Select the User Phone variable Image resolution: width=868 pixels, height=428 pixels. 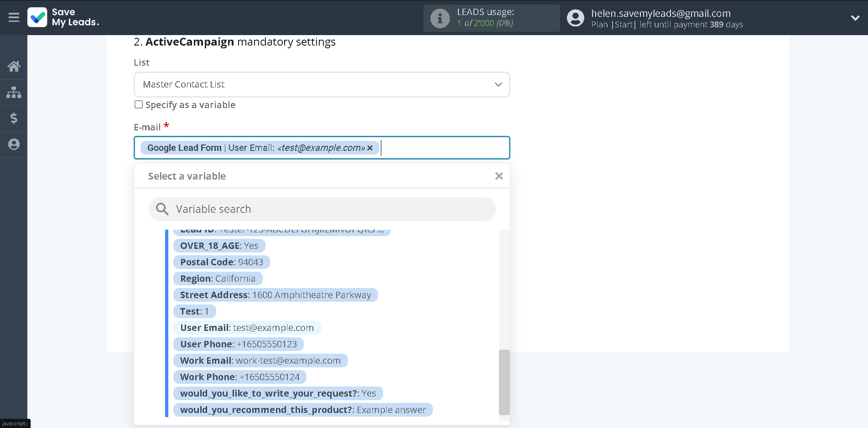(x=238, y=344)
